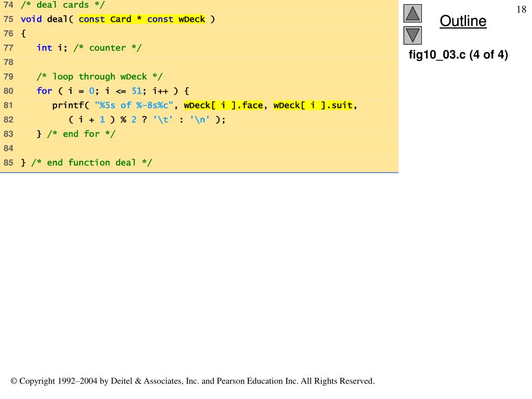Select highlighted "wDeck[ i ].face" expression
Screen dimensions: 532x399
pos(223,105)
